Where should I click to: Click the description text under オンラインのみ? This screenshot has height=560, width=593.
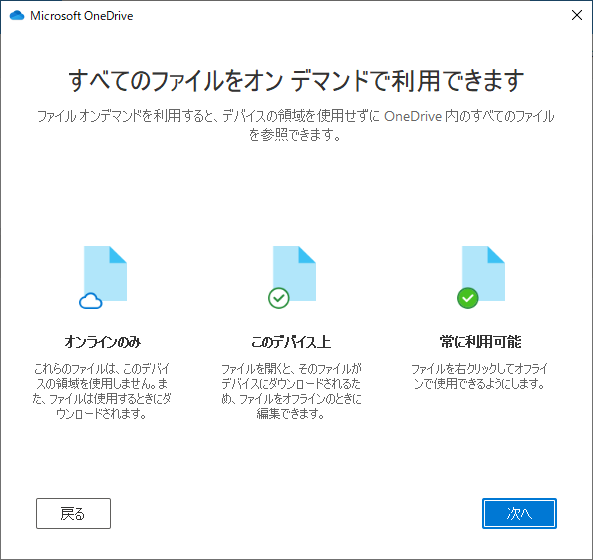pyautogui.click(x=102, y=391)
